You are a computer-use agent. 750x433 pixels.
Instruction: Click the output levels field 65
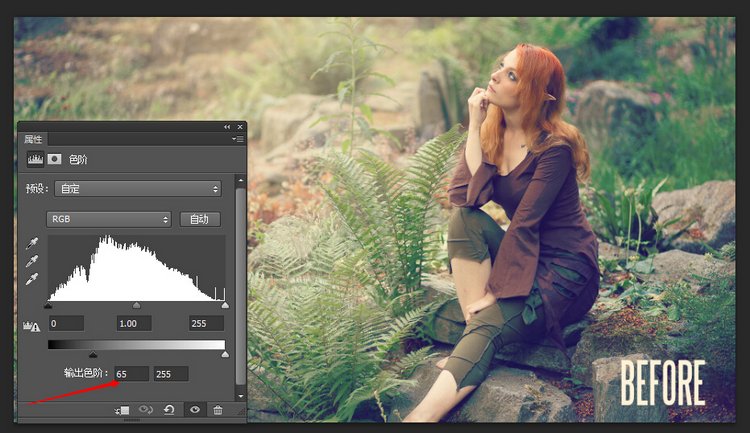click(132, 374)
